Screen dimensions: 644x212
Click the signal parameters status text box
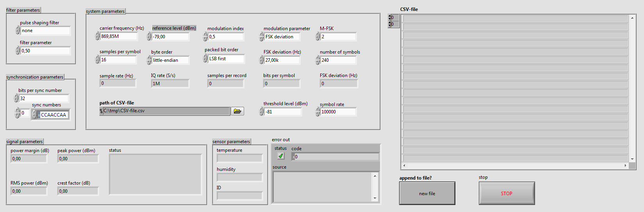[155, 174]
